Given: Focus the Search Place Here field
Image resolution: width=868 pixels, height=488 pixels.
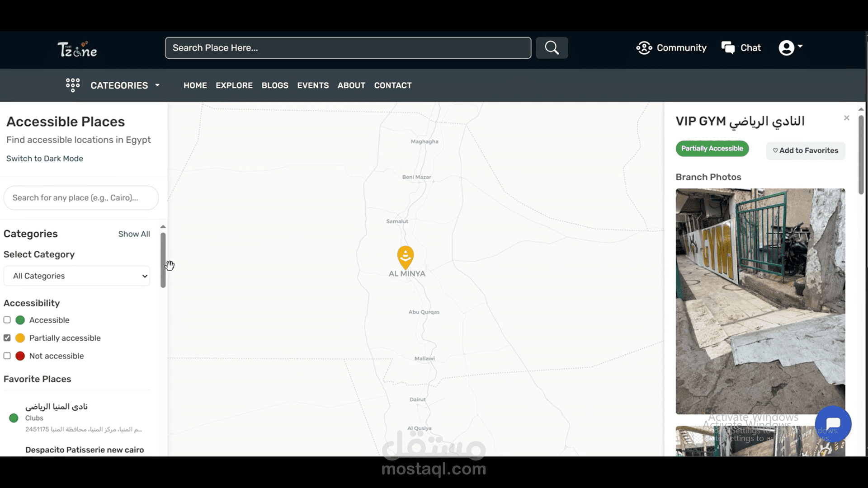Looking at the screenshot, I should (348, 48).
